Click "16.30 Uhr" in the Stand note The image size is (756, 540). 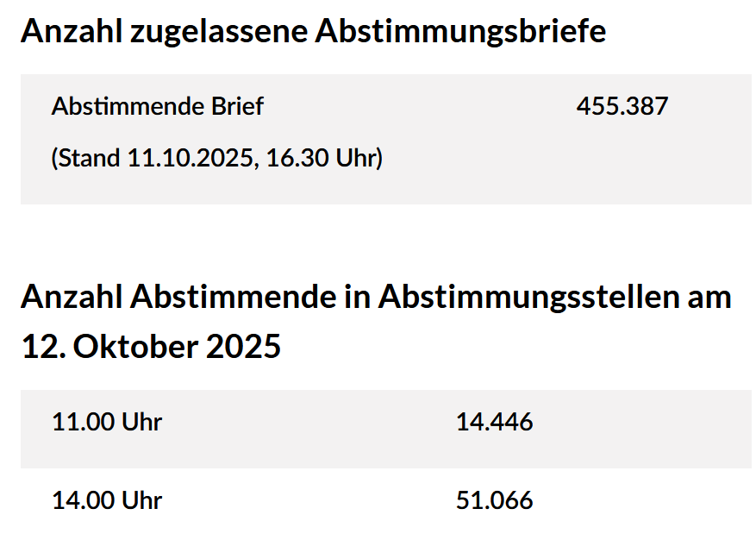point(322,158)
